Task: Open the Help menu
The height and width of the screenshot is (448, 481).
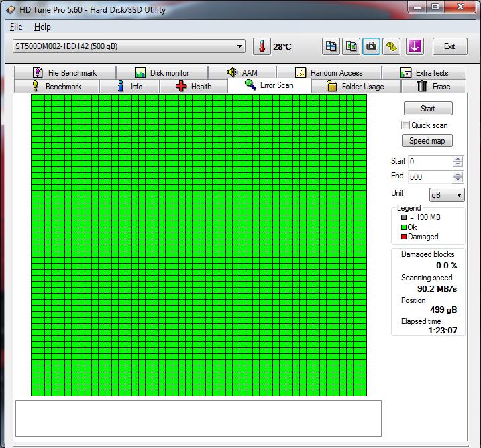Action: point(42,27)
